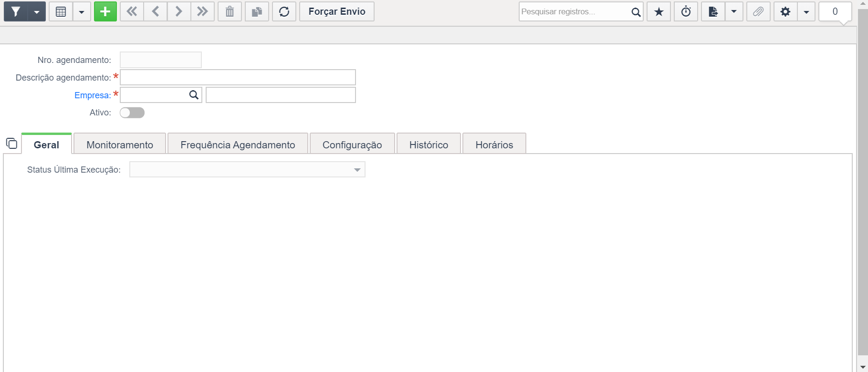This screenshot has height=372, width=868.
Task: Click the Forçar Envio button
Action: click(x=337, y=12)
